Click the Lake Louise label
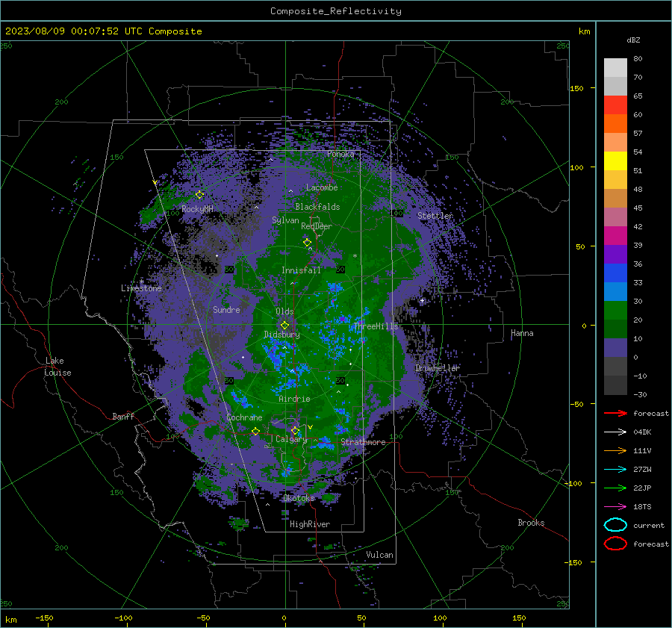This screenshot has height=628, width=672. [58, 367]
